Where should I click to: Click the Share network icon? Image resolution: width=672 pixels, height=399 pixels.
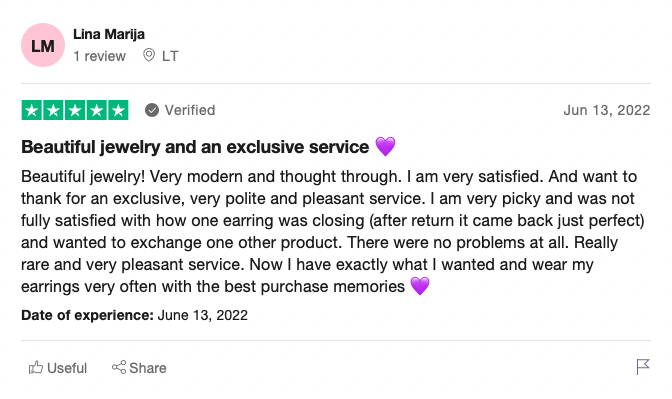[x=119, y=367]
